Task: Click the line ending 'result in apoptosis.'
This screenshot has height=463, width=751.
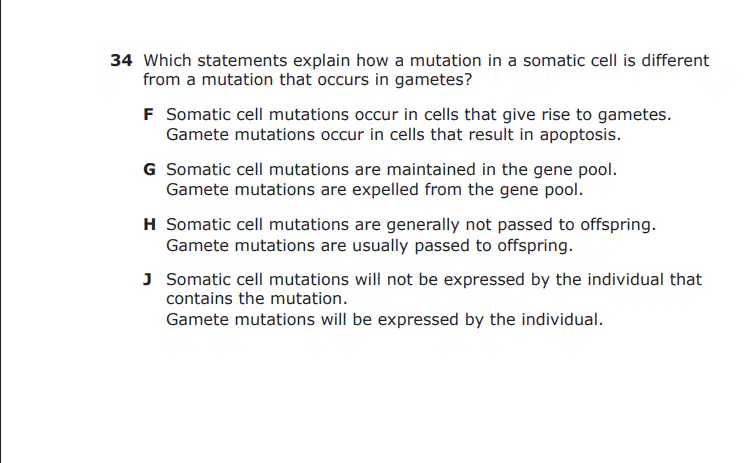Action: click(393, 135)
